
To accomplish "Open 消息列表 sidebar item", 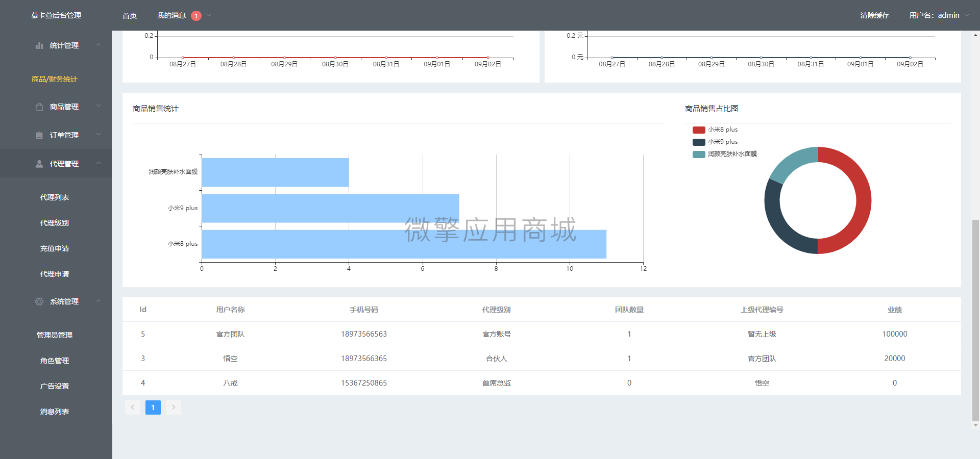I will click(55, 412).
